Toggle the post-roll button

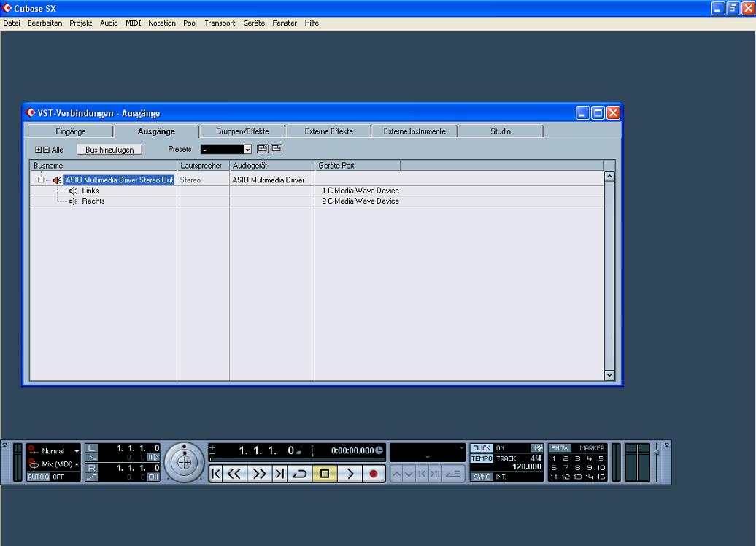tap(153, 477)
